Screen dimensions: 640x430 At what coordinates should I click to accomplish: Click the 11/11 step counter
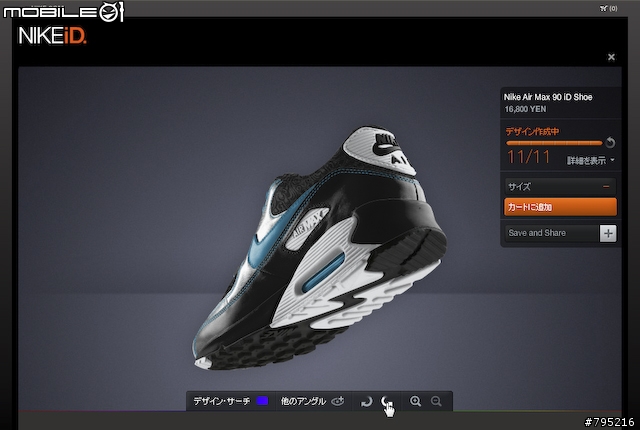[529, 157]
